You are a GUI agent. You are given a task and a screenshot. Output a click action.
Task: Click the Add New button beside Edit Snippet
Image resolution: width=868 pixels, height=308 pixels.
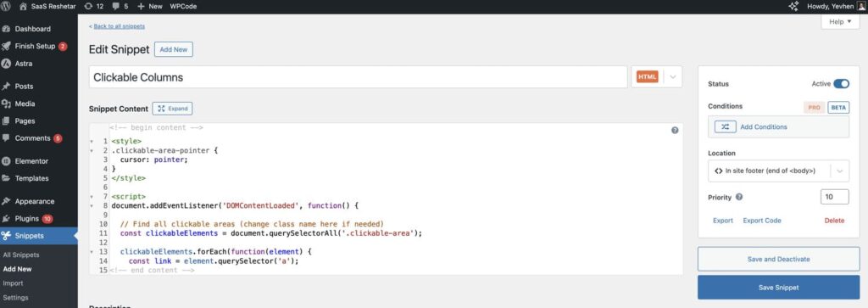pos(173,49)
